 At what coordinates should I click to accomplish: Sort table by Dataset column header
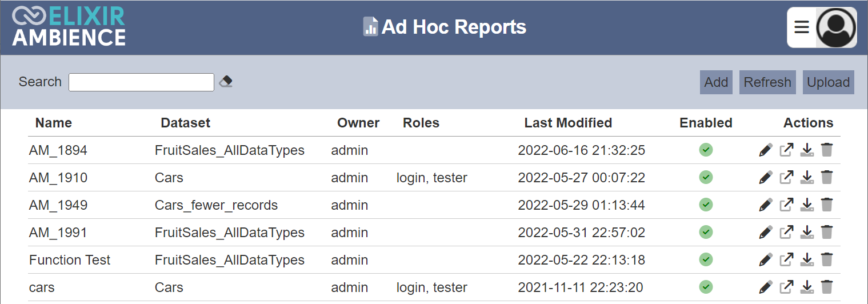click(185, 123)
